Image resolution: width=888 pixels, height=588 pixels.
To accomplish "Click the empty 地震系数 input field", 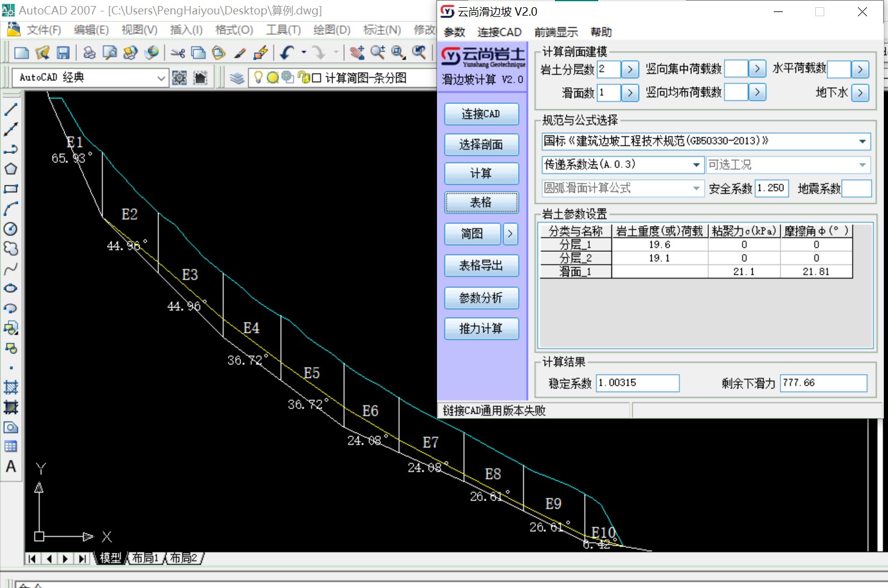I will (x=857, y=188).
